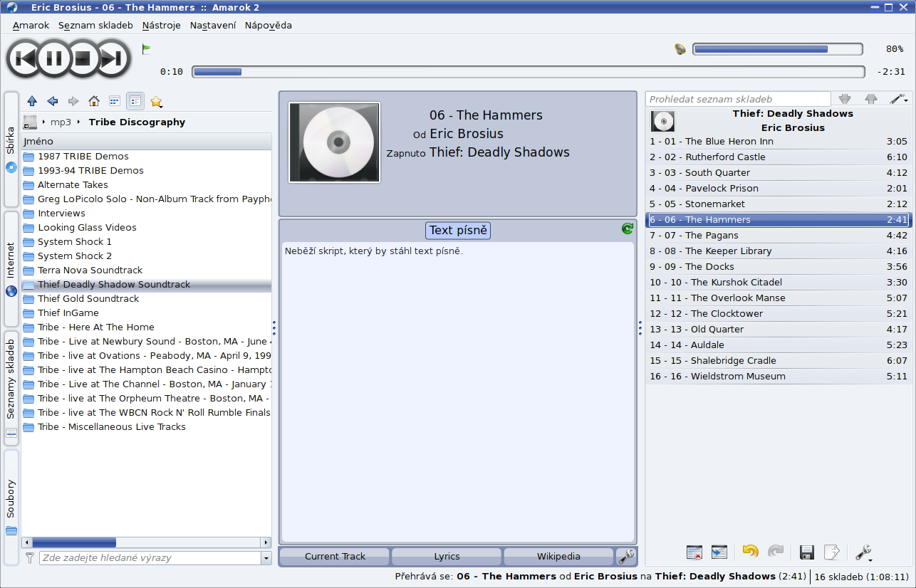
Task: Open the file filter combo box dropdown arrow
Action: [x=266, y=558]
